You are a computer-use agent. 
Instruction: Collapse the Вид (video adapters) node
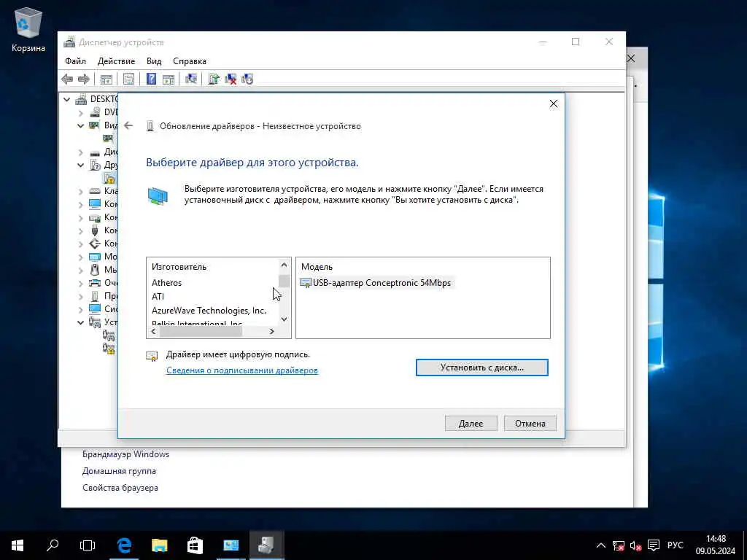80,125
